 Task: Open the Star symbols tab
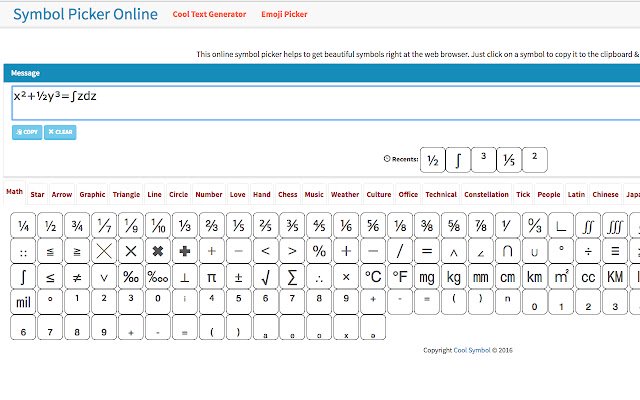pos(37,194)
